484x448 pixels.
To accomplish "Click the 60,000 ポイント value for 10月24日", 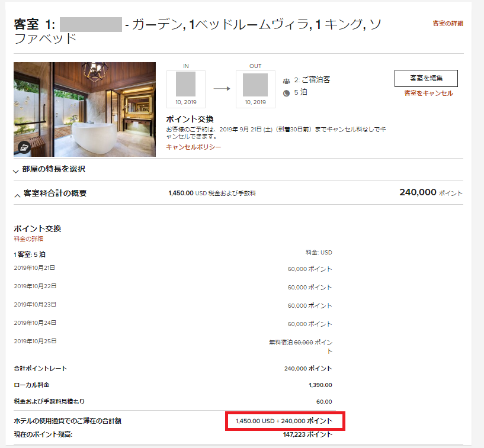I will (x=310, y=324).
